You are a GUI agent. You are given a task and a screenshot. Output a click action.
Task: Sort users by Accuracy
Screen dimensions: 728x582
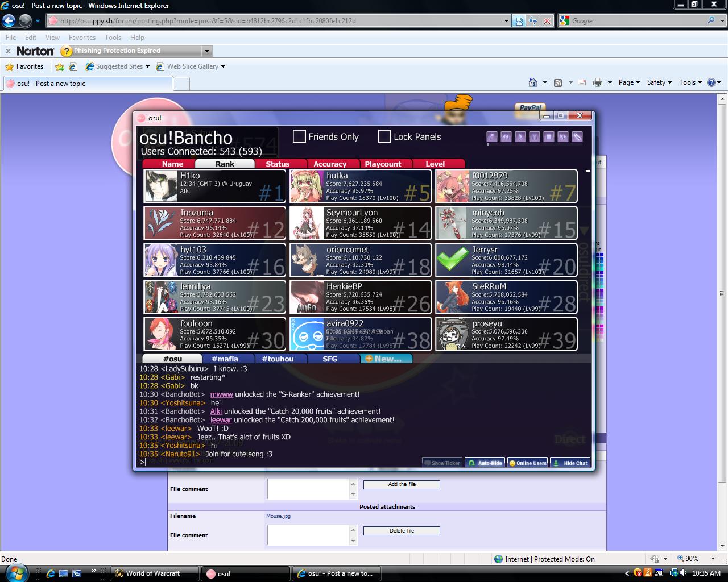(330, 164)
